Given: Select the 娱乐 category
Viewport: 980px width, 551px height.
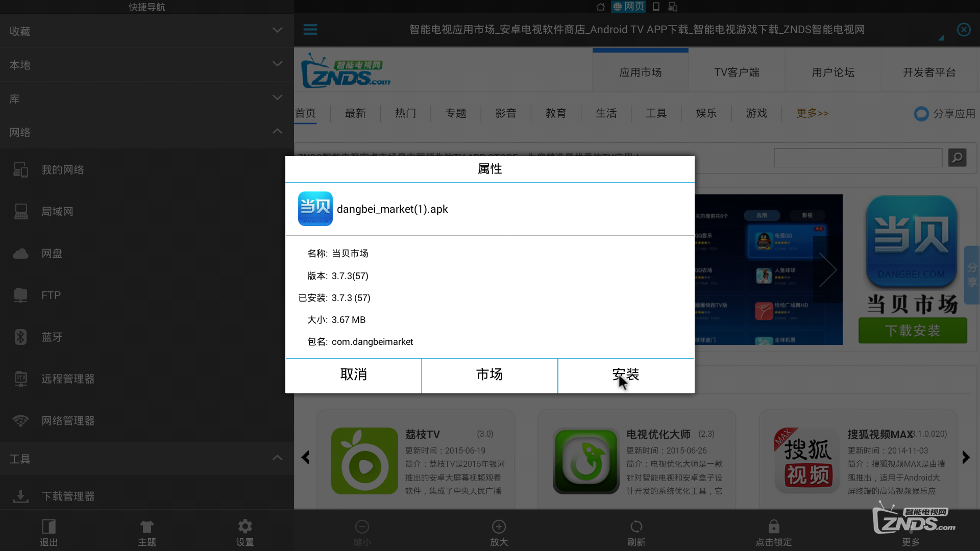Looking at the screenshot, I should pyautogui.click(x=706, y=113).
